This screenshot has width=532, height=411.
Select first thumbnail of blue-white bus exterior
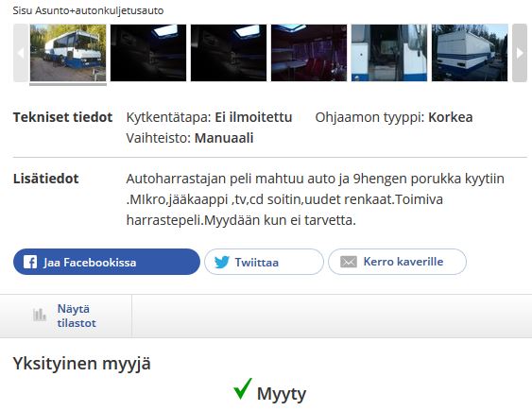(68, 53)
